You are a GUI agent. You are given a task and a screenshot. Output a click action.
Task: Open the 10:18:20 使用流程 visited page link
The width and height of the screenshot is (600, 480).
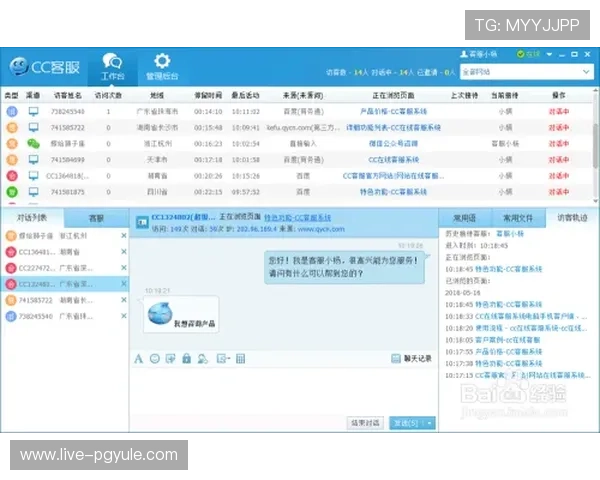[531, 328]
